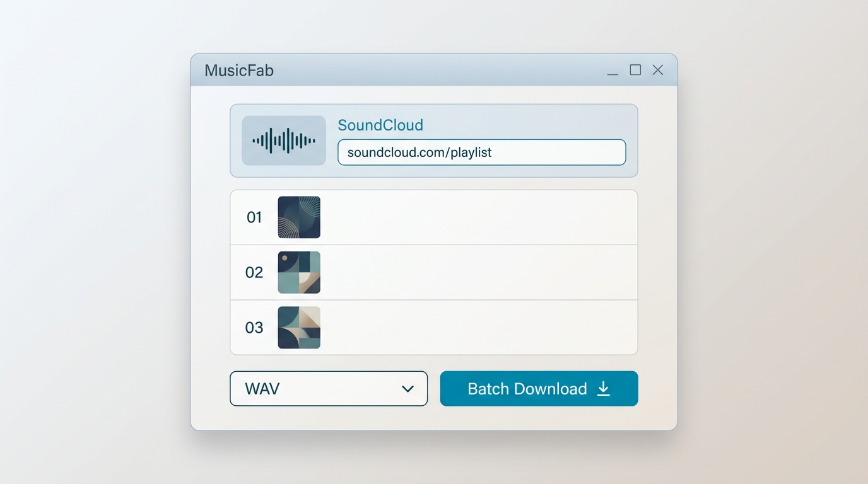Select track 02 cover thumbnail
Screen dimensions: 868x484
click(299, 272)
